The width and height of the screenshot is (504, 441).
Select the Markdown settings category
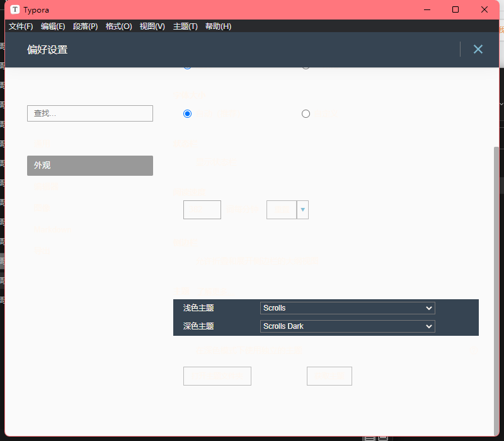click(x=52, y=229)
